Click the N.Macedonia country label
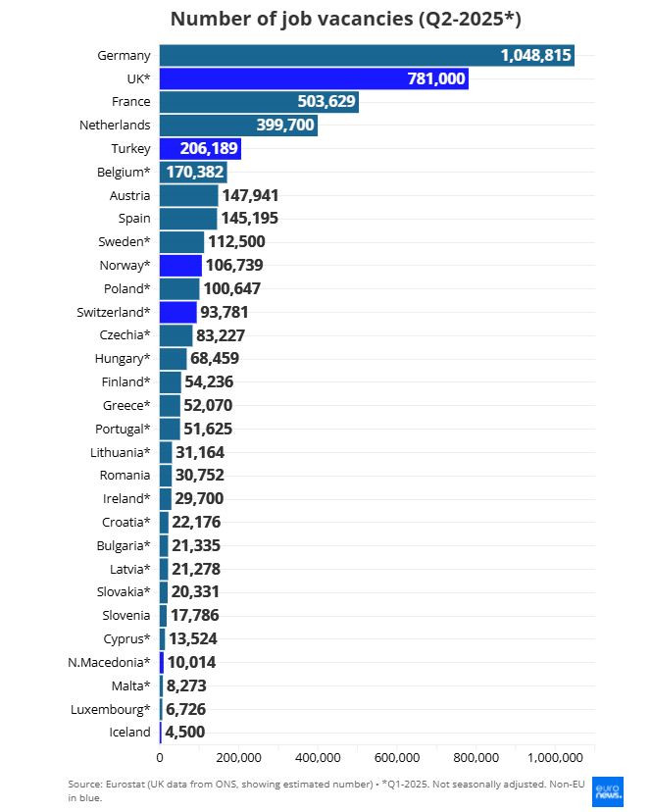This screenshot has height=812, width=652. (x=109, y=662)
